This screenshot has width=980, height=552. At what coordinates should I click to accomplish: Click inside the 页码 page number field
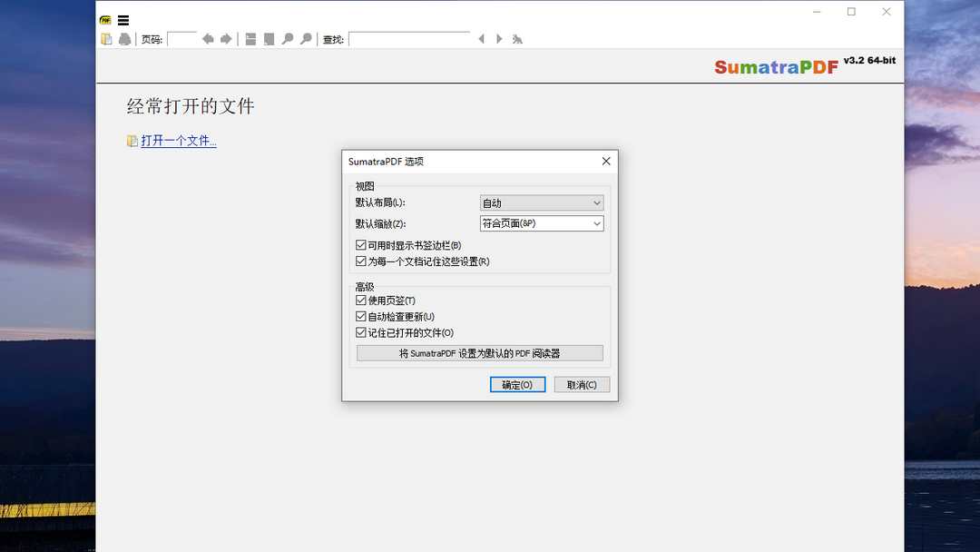click(181, 38)
